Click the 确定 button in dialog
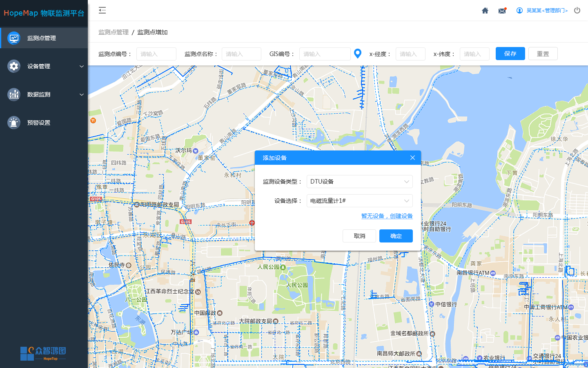 pyautogui.click(x=396, y=236)
